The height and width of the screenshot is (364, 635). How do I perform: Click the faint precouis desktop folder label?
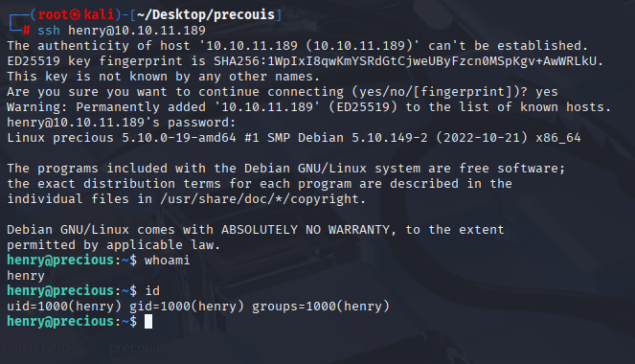pos(136,348)
